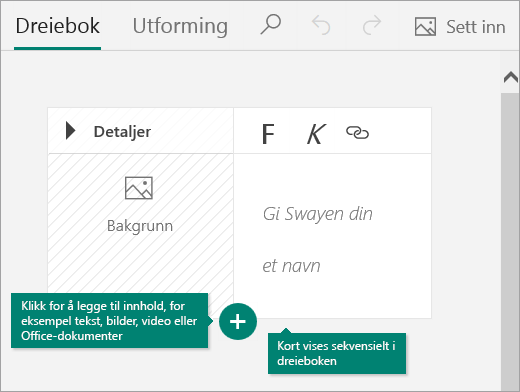This screenshot has width=520, height=392.
Task: Click the tooltip 'Klikk for å legge til innhold'
Action: 110,321
